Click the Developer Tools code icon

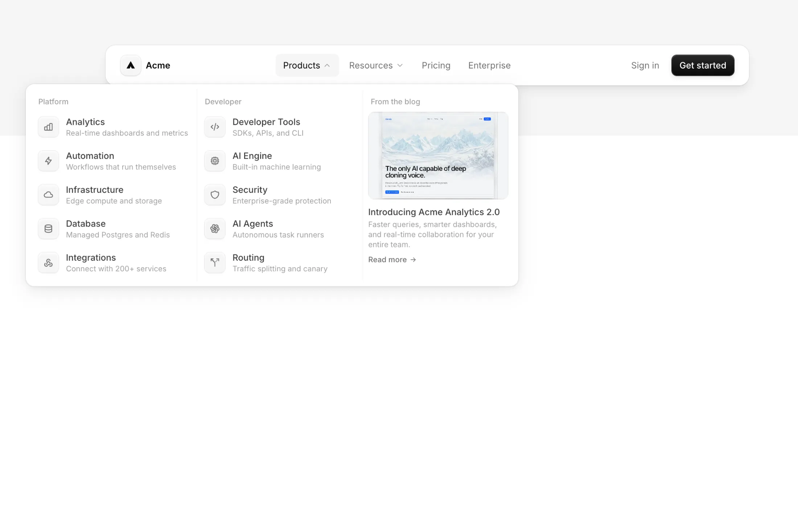pyautogui.click(x=215, y=127)
